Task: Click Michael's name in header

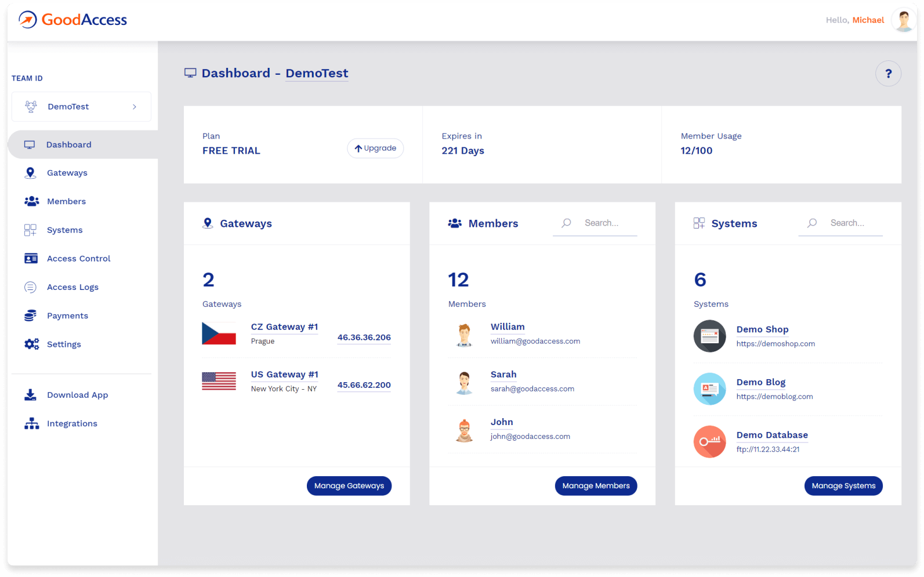Action: pyautogui.click(x=868, y=20)
